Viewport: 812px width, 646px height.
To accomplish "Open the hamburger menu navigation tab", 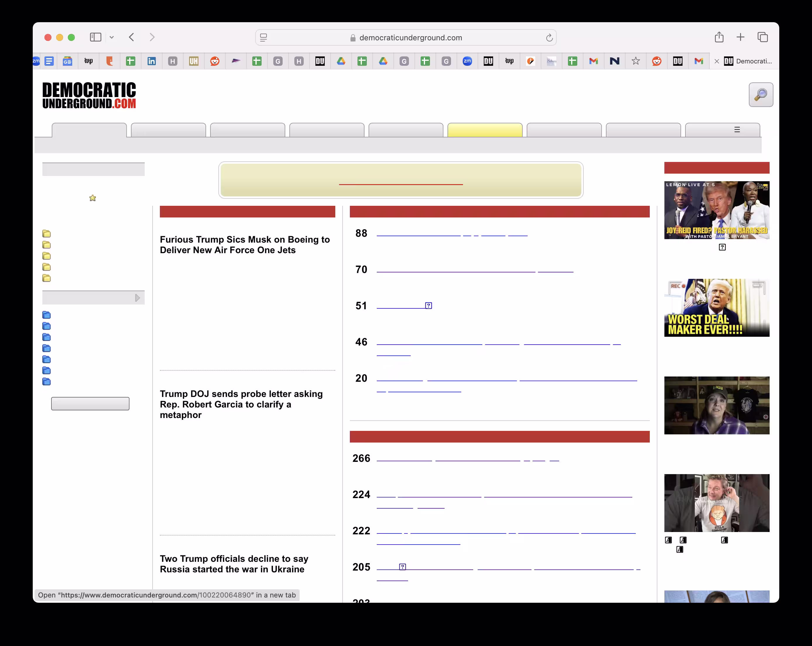I will coord(737,130).
